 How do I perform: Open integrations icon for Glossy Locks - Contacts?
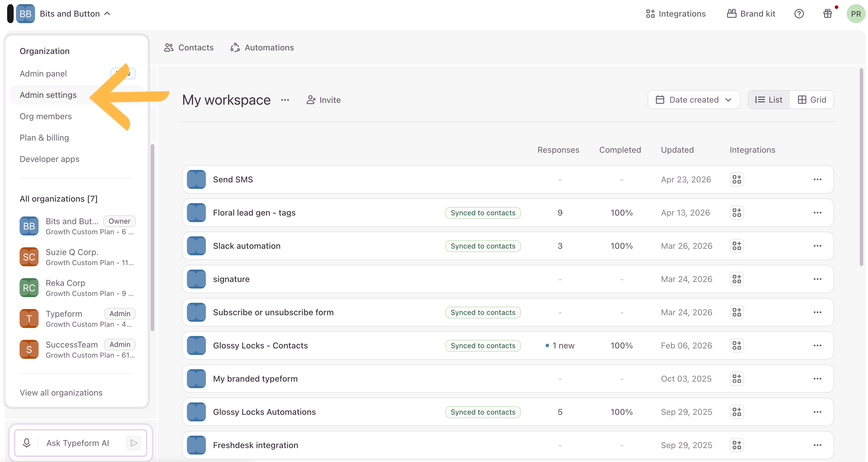pyautogui.click(x=737, y=345)
